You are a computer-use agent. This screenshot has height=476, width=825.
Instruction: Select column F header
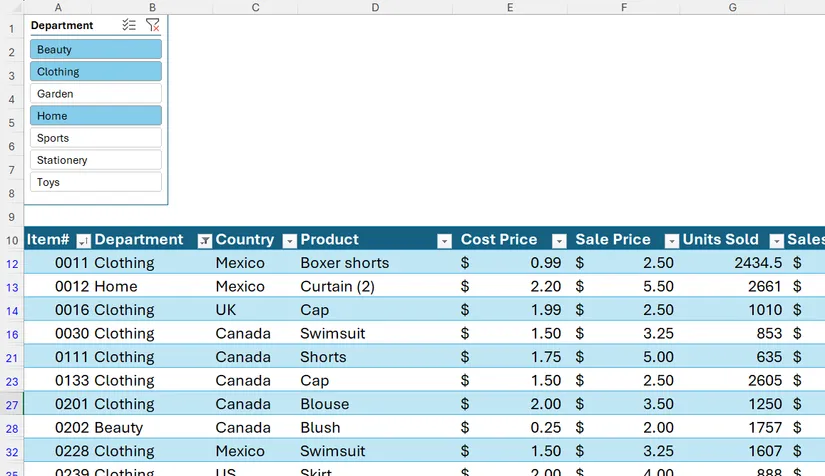point(623,7)
